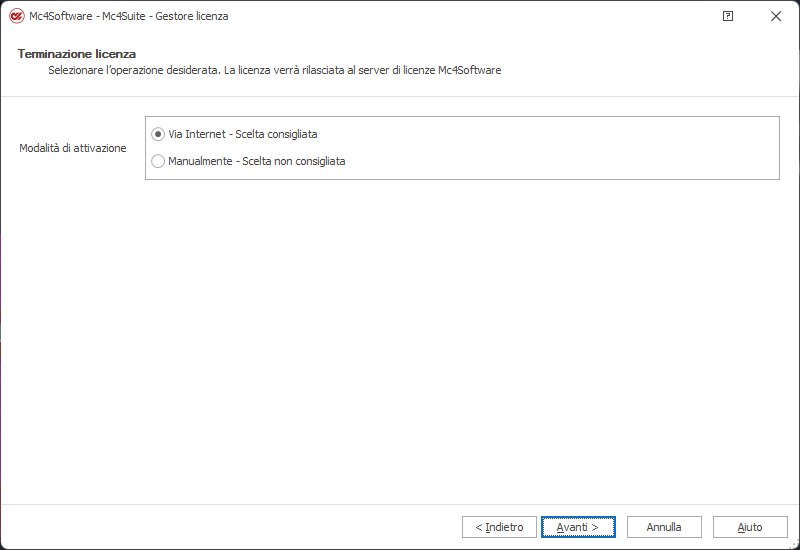Click empty footer space left of Indietro
The height and width of the screenshot is (550, 800).
230,527
